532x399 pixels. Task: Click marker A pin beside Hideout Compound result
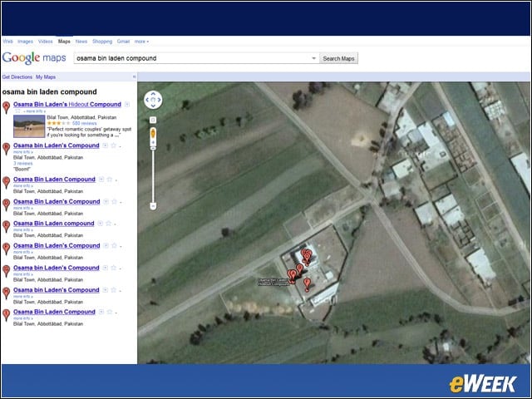point(6,107)
